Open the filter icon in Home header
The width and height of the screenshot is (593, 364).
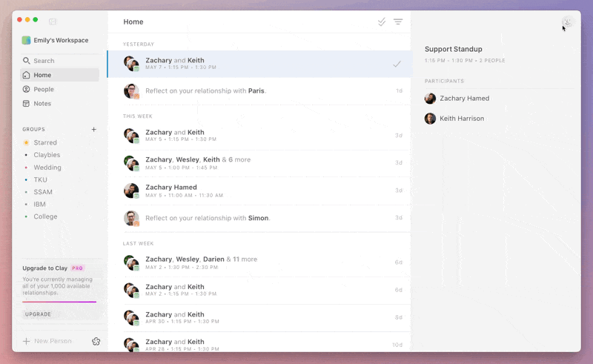(x=398, y=22)
